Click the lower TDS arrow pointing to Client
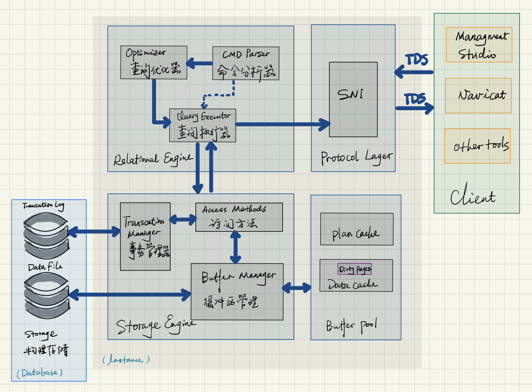Screen dimensions: 532x392 coord(415,108)
